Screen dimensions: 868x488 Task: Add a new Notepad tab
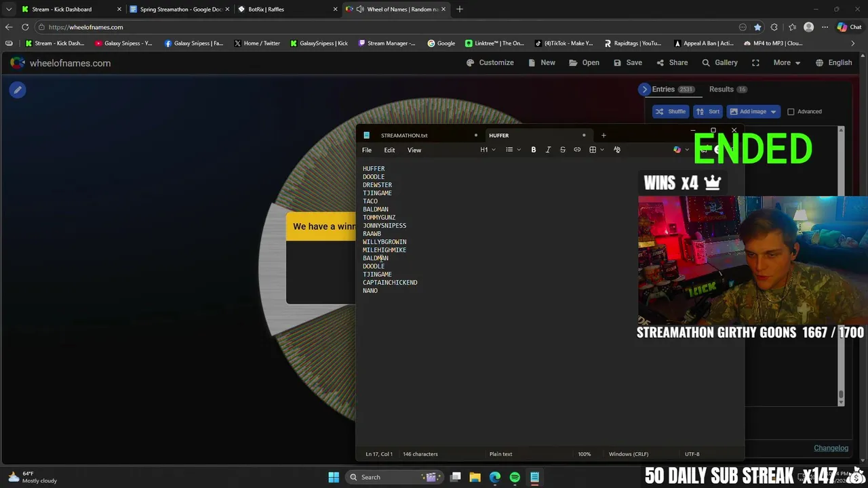[x=604, y=136]
